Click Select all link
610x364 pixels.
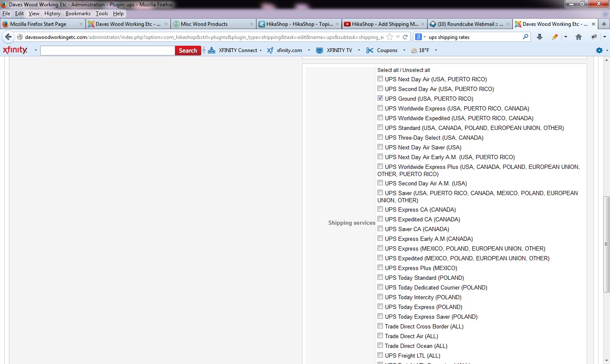click(x=388, y=70)
